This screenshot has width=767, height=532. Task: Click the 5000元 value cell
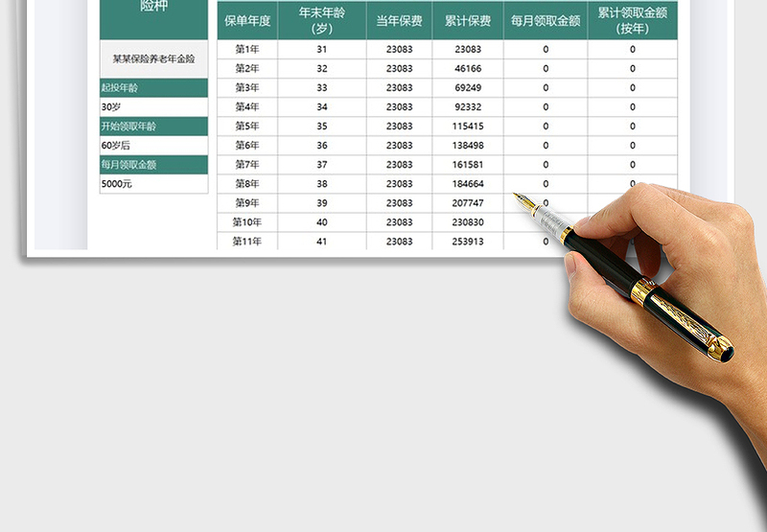coord(154,184)
